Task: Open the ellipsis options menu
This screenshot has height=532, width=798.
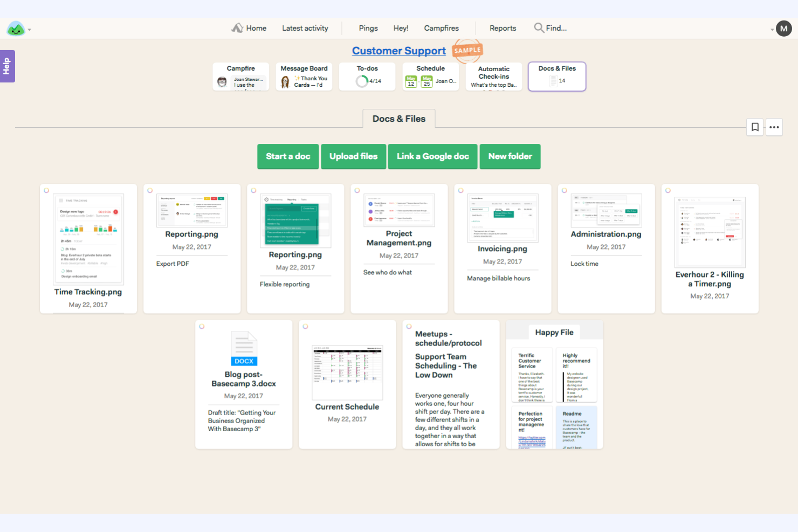Action: coord(774,127)
